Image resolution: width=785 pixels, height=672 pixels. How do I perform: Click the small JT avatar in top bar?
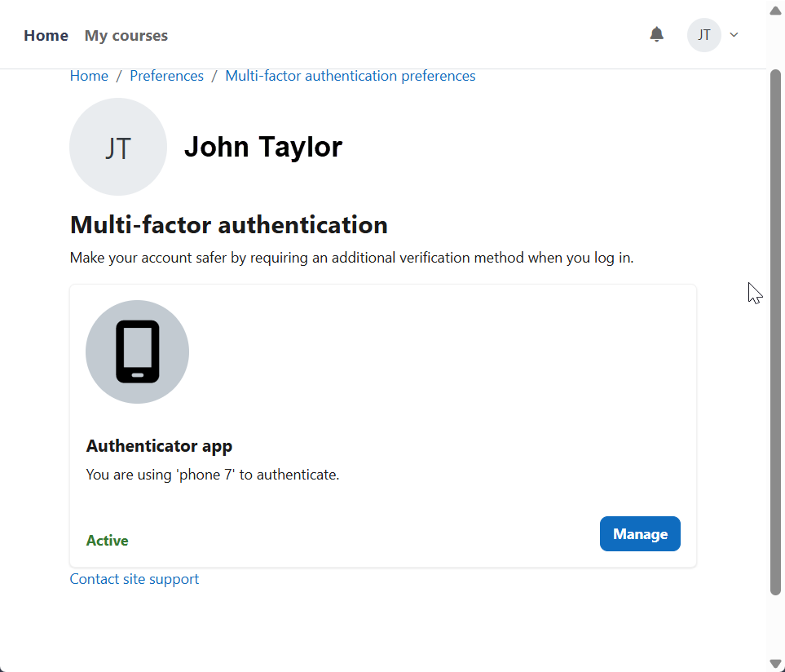(x=703, y=35)
